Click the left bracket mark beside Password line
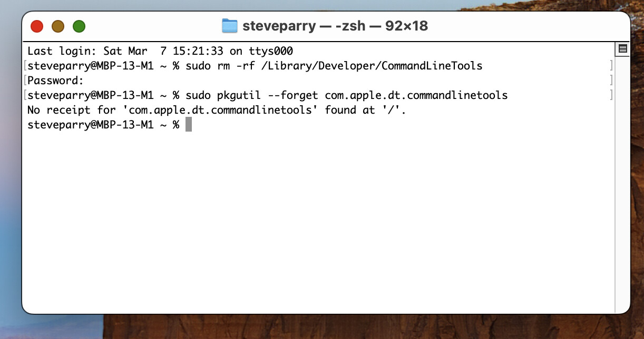644x339 pixels. [x=25, y=81]
